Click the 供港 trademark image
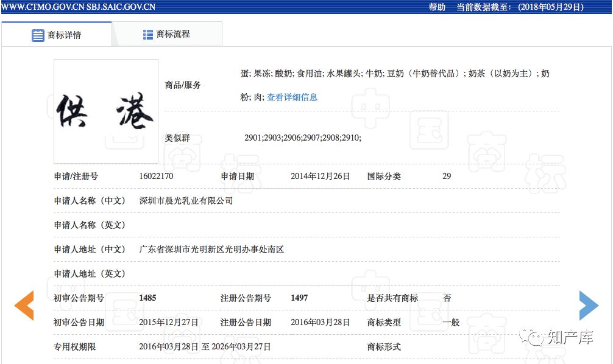Image resolution: width=613 pixels, height=364 pixels. coord(106,111)
